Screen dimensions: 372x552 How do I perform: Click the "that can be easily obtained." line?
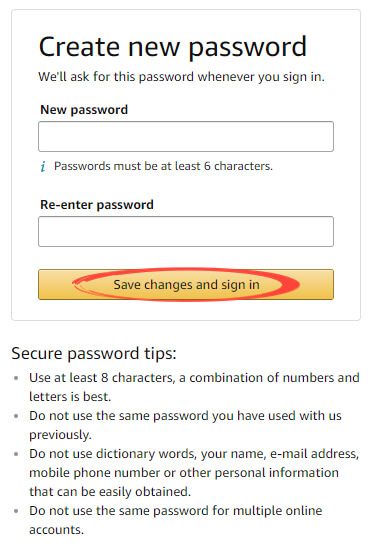pyautogui.click(x=110, y=492)
